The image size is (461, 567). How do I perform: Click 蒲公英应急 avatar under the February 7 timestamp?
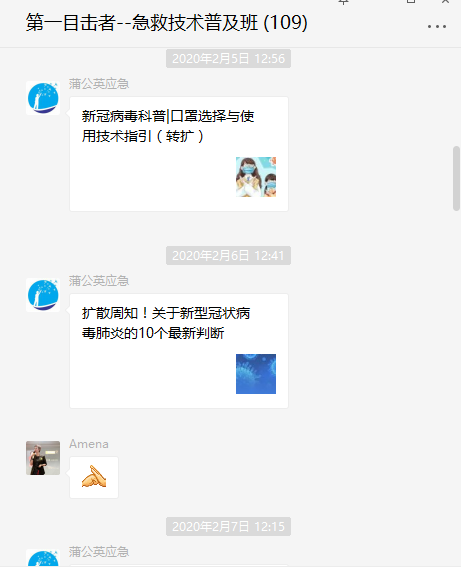click(x=43, y=558)
